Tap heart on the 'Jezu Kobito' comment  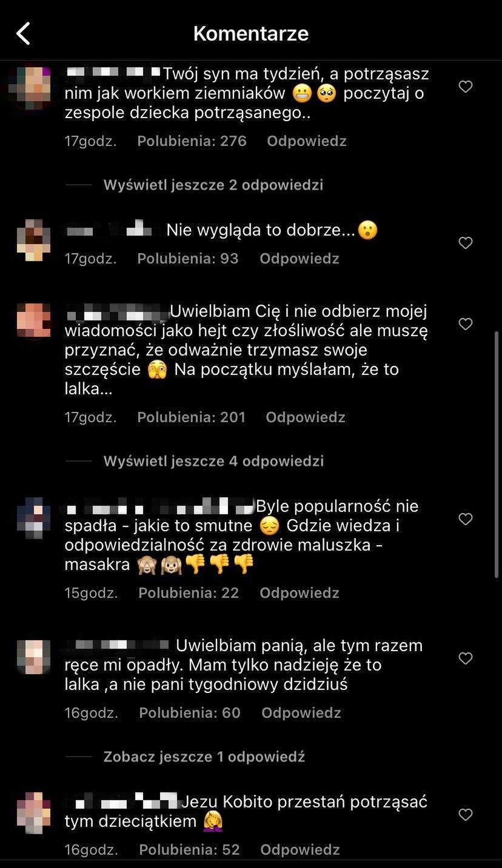point(466,815)
